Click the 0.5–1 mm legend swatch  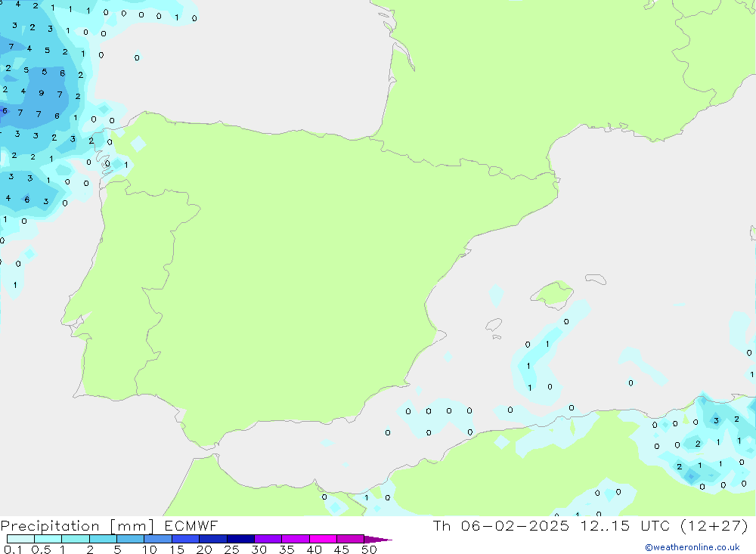click(48, 539)
